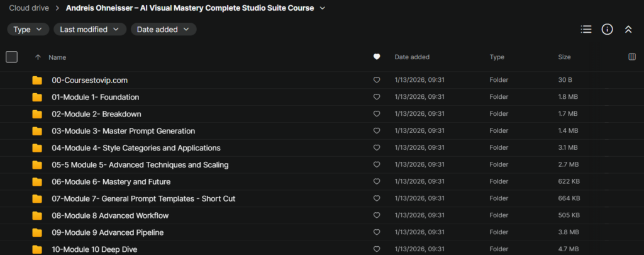Open the Type filter dropdown

click(x=28, y=29)
